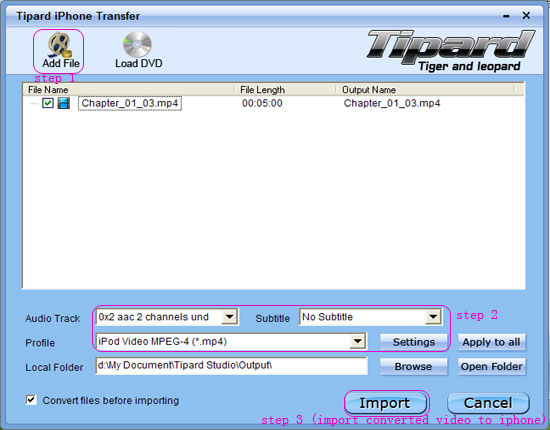Open the Audio Track dropdown arrow
Viewport: 550px width, 430px height.
pos(229,317)
